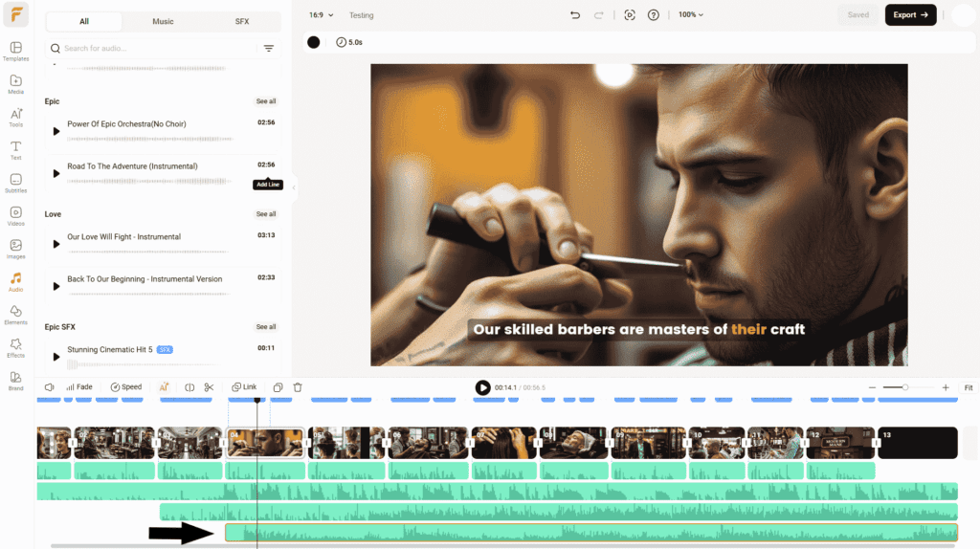This screenshot has height=549, width=980.
Task: Open the Images panel in sidebar
Action: pos(15,250)
